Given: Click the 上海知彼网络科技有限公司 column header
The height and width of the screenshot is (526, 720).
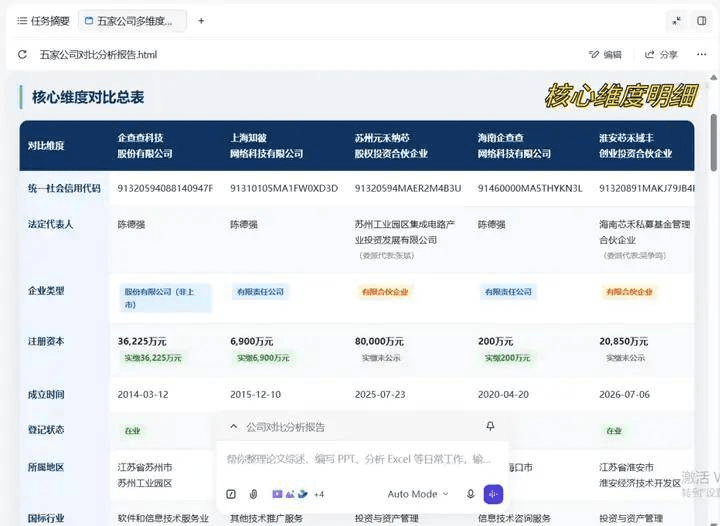Looking at the screenshot, I should [x=266, y=145].
